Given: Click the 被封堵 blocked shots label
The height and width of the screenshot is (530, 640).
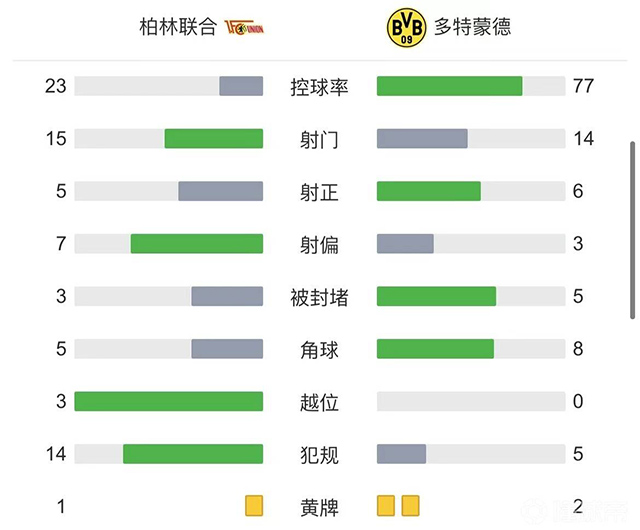Looking at the screenshot, I should click(319, 297).
